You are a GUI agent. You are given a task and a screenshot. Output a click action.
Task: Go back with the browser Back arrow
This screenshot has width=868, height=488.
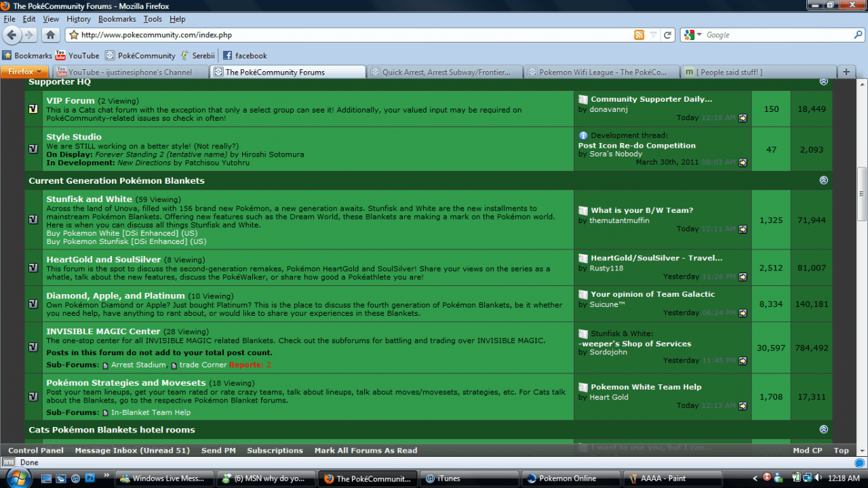tap(12, 35)
